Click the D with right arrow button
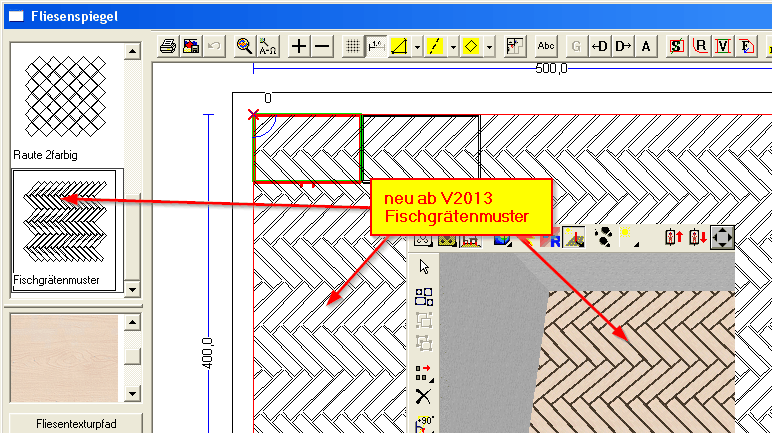Viewport: 772px width, 433px height. pos(623,46)
